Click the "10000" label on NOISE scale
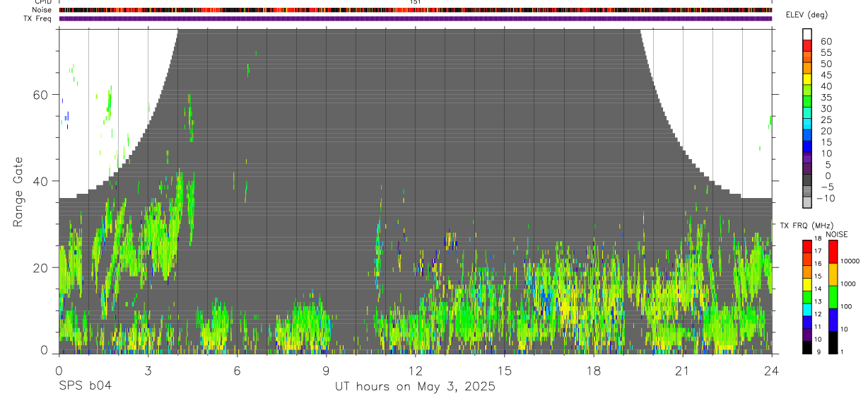868x401 pixels. [x=850, y=261]
